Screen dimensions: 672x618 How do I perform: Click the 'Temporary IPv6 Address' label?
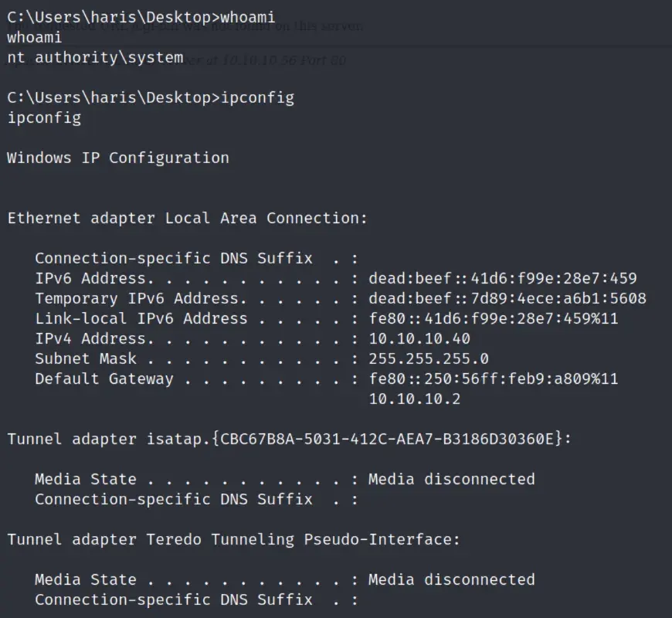(x=136, y=298)
